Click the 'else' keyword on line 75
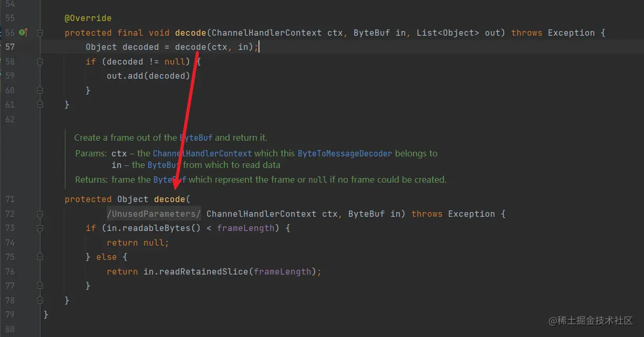644x337 pixels. 107,257
